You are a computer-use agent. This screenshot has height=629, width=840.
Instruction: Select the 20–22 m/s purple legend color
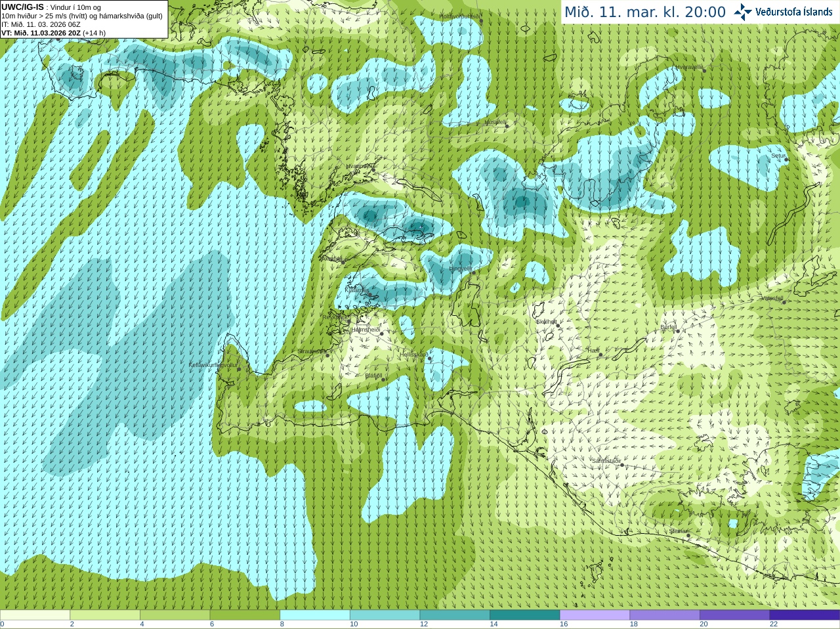tap(735, 615)
